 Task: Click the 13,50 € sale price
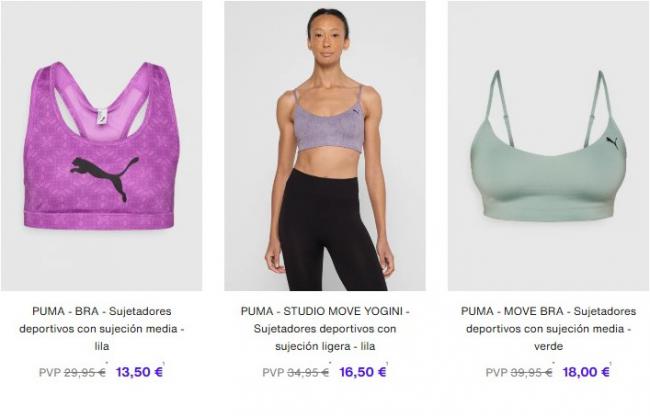[x=139, y=372]
